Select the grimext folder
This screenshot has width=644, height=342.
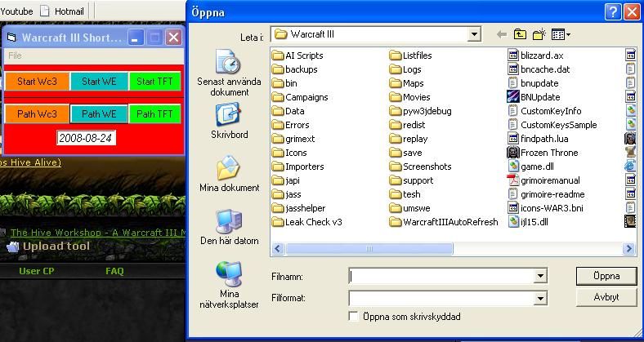tap(293, 139)
